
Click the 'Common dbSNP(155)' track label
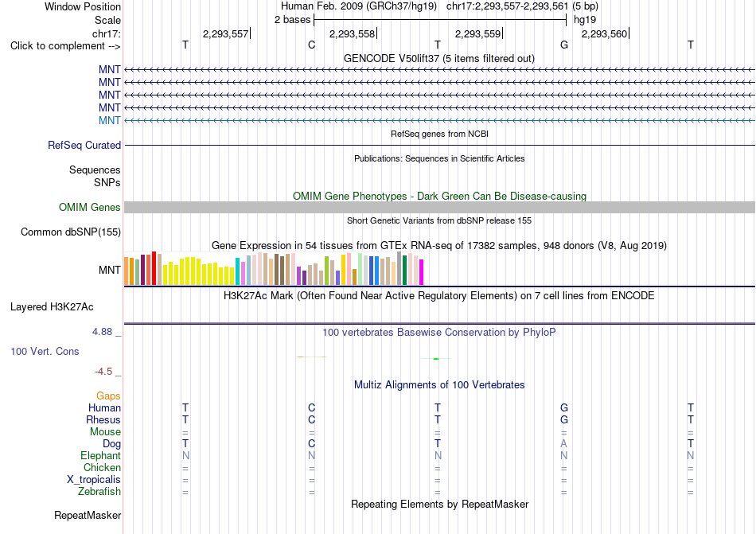71,232
